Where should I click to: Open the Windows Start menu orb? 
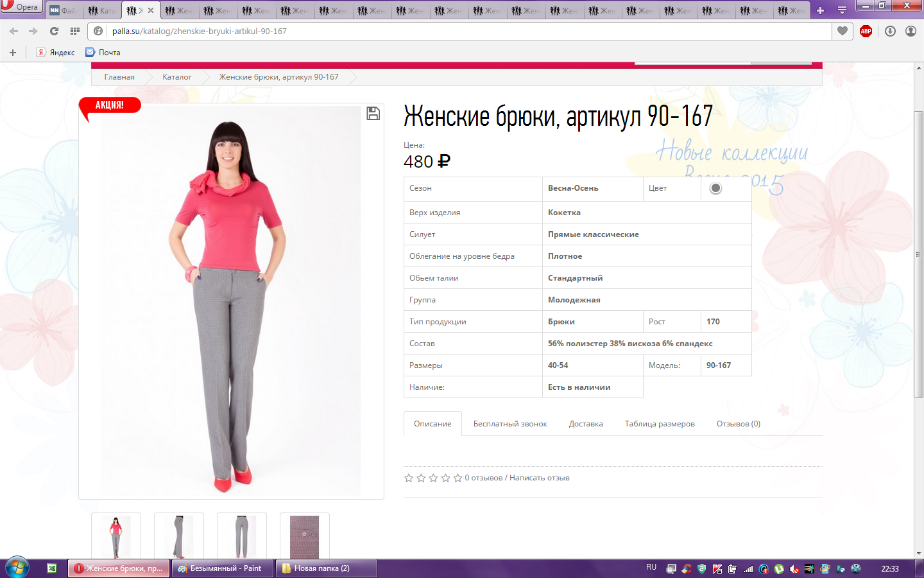pyautogui.click(x=17, y=568)
